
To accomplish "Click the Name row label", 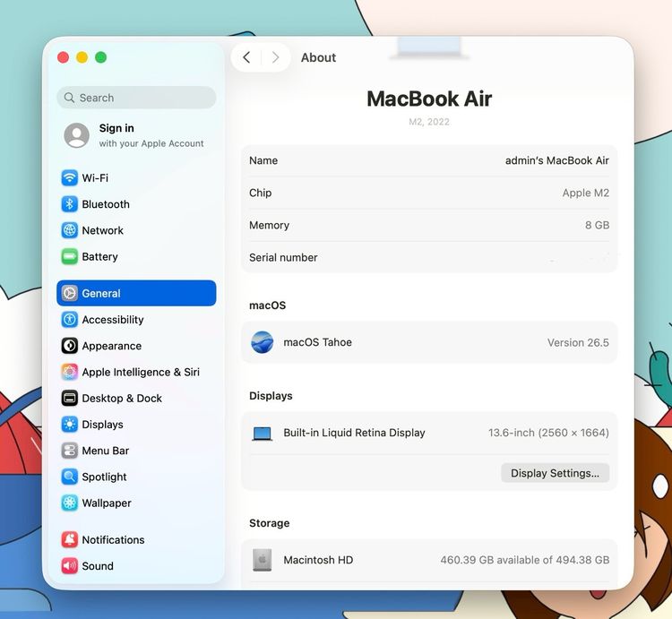I will (x=263, y=160).
